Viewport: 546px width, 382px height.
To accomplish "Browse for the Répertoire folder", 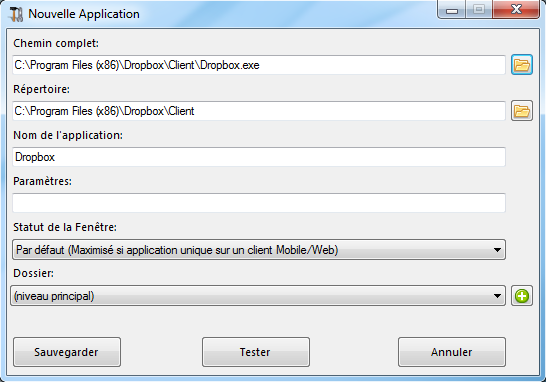I will point(522,111).
